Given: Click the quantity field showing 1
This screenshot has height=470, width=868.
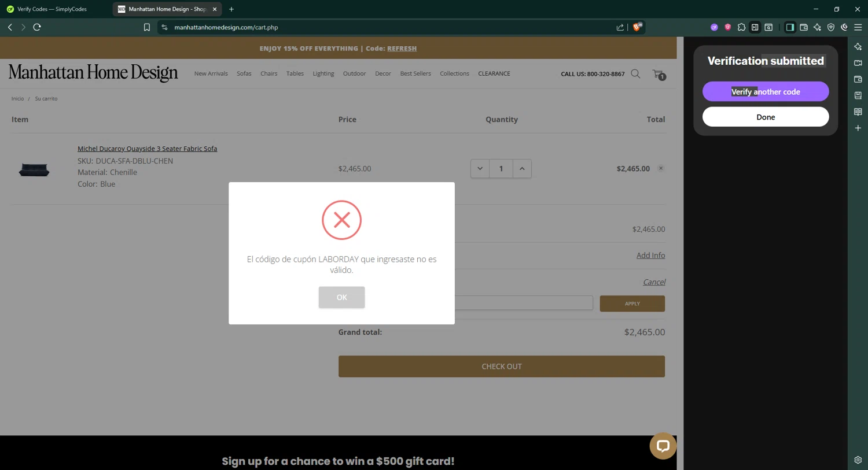Looking at the screenshot, I should click(x=501, y=169).
